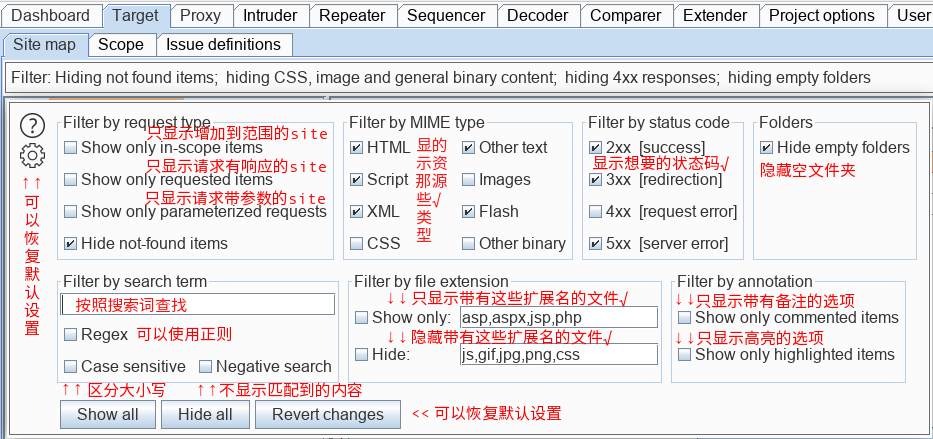Tick Show only parameterized requests
Screen dimensions: 933x439
pyautogui.click(x=71, y=211)
